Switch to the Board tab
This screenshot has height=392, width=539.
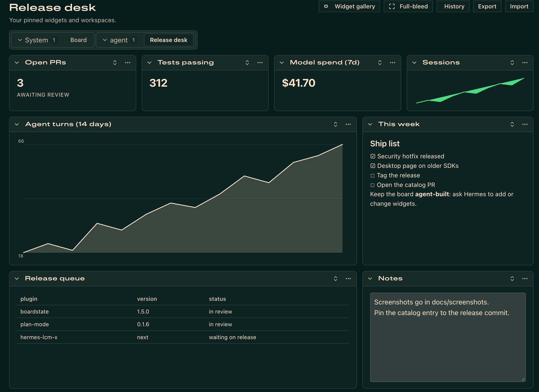[x=78, y=40]
